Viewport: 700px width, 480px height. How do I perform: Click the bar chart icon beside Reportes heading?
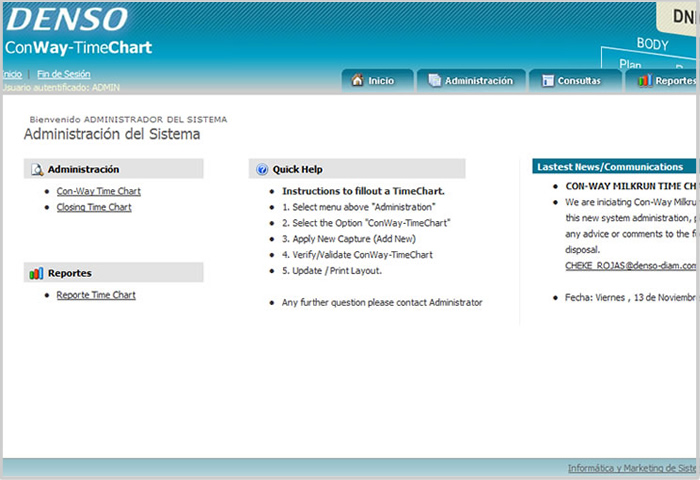point(36,273)
